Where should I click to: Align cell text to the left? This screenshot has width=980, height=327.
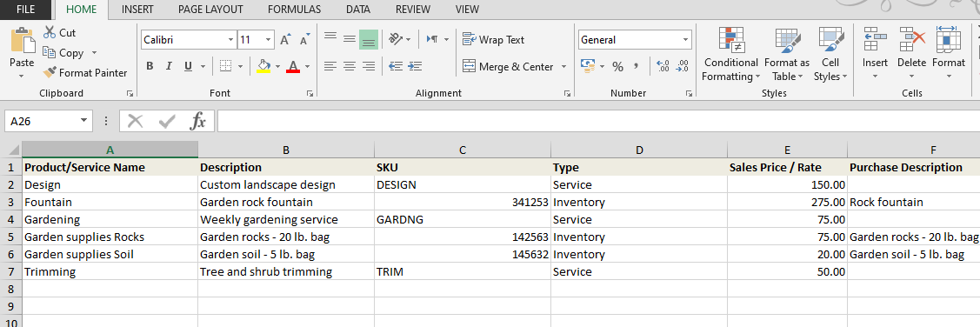330,66
